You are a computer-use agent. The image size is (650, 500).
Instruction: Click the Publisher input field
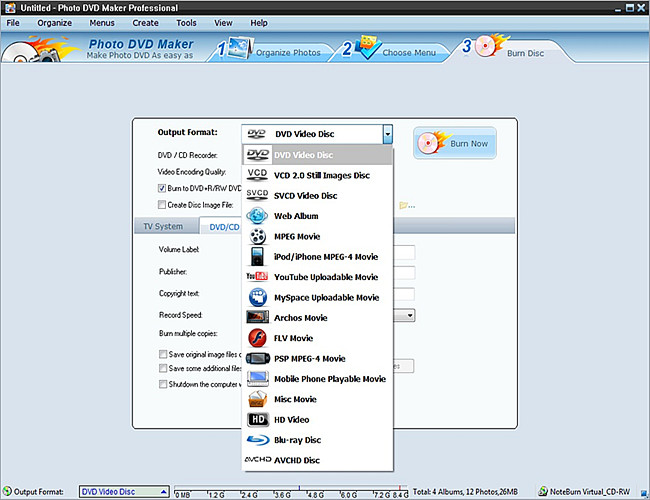(x=404, y=272)
